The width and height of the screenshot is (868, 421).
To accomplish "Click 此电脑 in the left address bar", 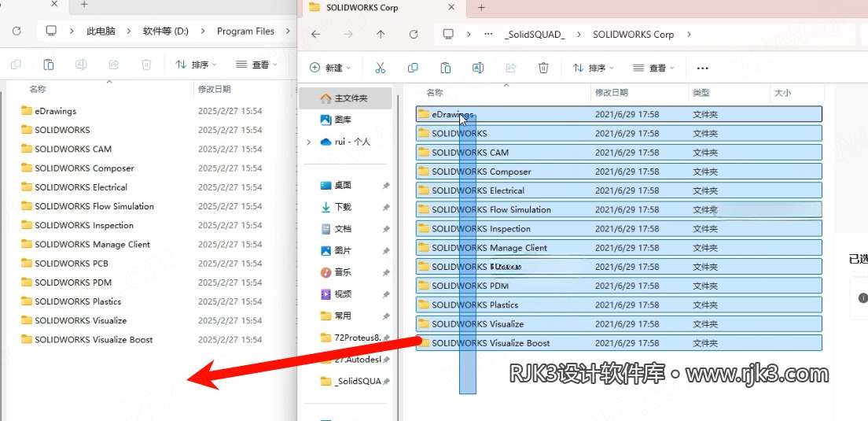I will 101,31.
